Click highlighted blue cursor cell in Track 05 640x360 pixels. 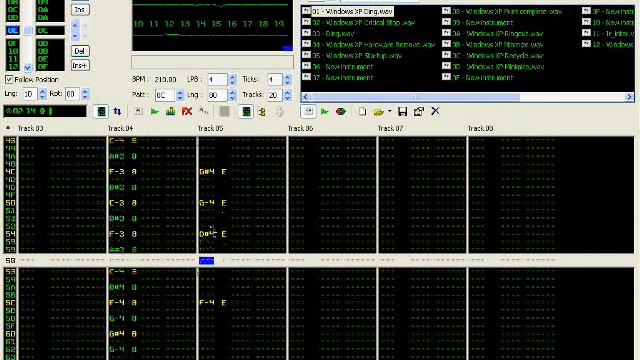coord(207,260)
